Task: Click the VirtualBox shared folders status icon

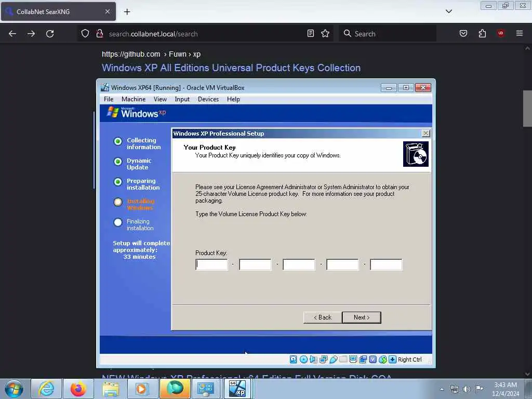Action: coord(343,360)
